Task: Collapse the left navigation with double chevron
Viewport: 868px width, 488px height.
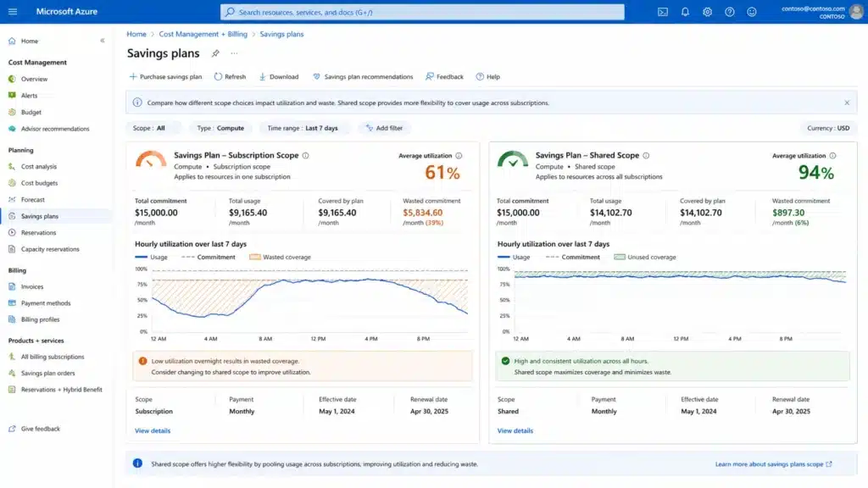Action: pos(103,41)
